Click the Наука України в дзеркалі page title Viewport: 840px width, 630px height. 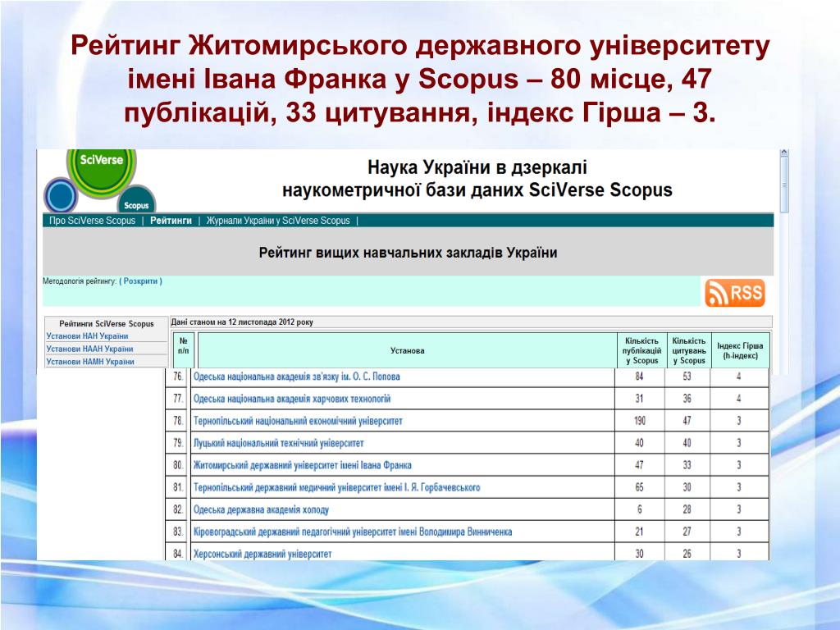(x=477, y=179)
